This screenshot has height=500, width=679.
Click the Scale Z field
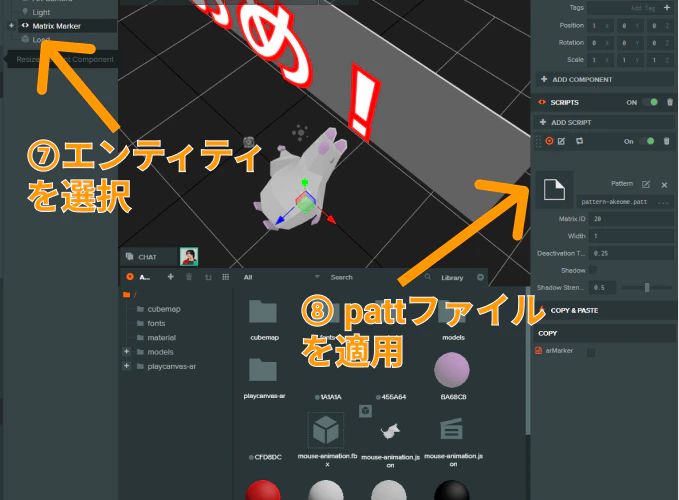[x=661, y=60]
